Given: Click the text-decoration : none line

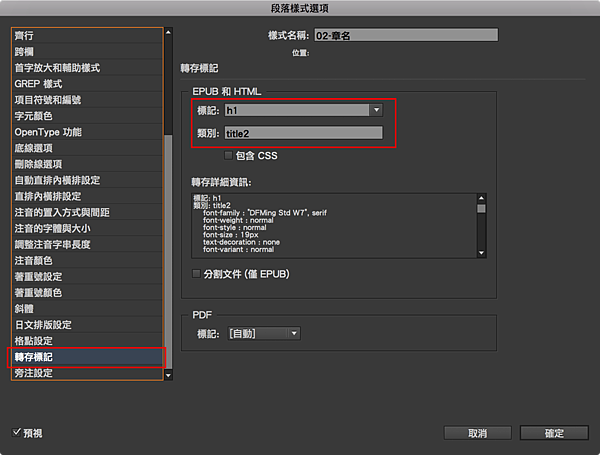Looking at the screenshot, I should [241, 242].
